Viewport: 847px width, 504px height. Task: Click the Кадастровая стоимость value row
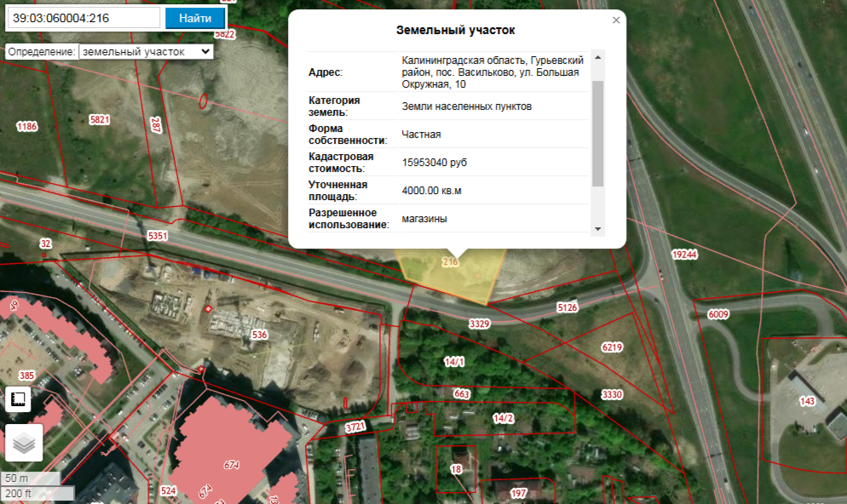[x=448, y=162]
